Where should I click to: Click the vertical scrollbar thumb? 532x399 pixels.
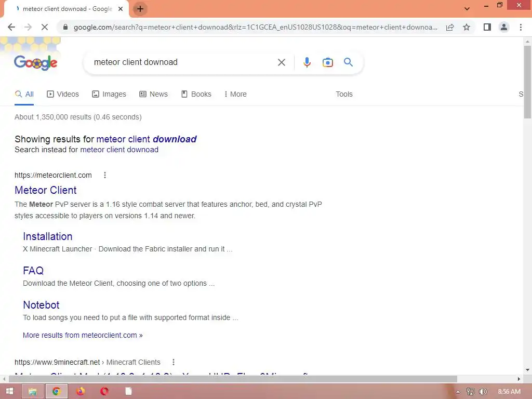click(x=527, y=82)
